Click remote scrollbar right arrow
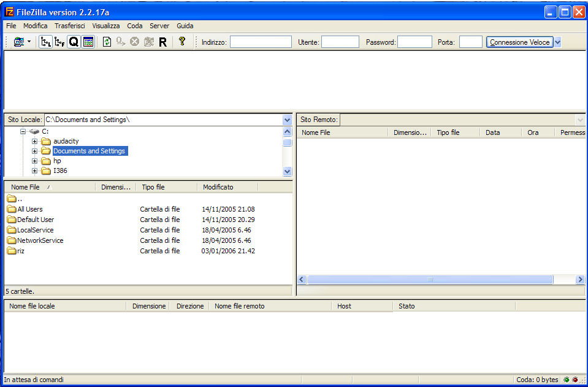The width and height of the screenshot is (588, 387). [580, 280]
